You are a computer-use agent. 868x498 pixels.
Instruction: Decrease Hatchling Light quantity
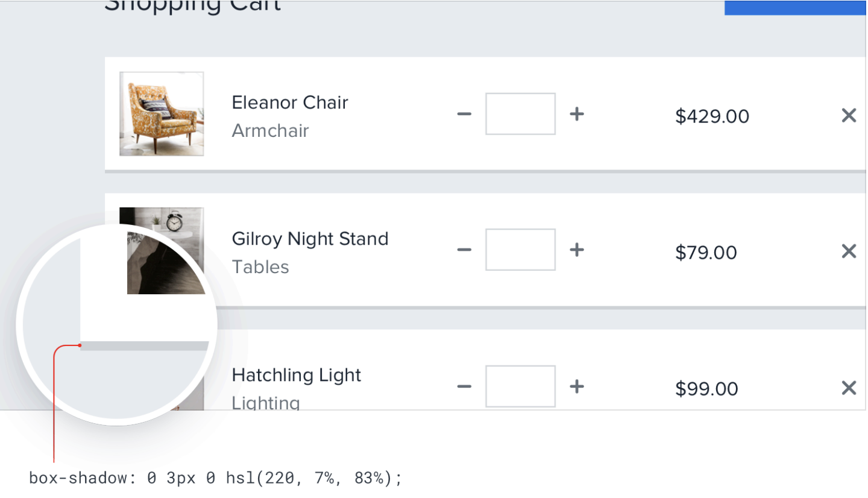[464, 386]
